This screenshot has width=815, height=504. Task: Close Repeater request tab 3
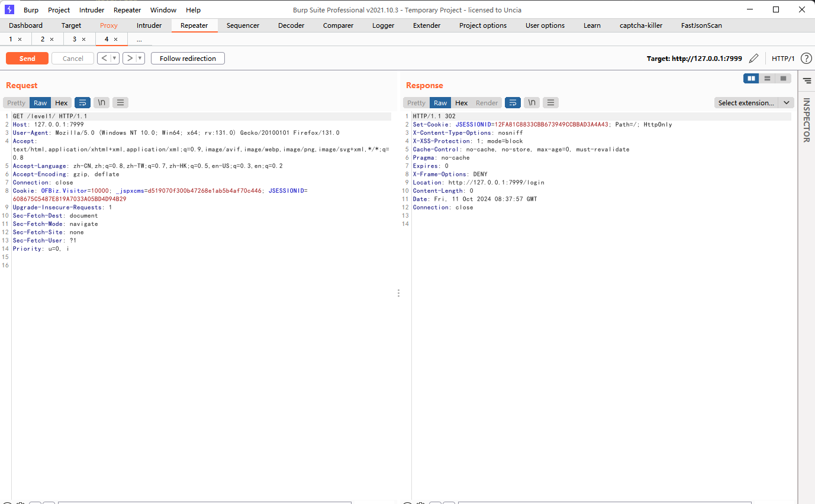click(x=83, y=39)
